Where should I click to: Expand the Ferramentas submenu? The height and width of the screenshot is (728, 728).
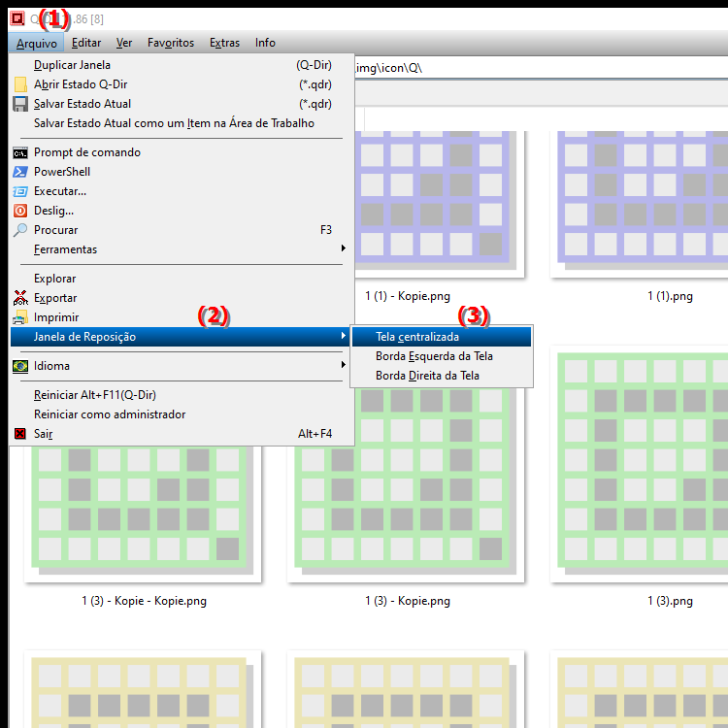[x=182, y=249]
